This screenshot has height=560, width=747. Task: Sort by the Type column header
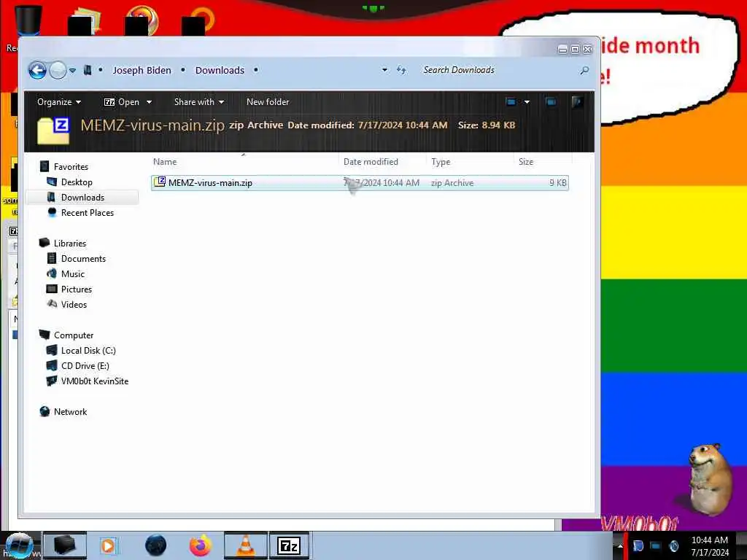click(470, 162)
